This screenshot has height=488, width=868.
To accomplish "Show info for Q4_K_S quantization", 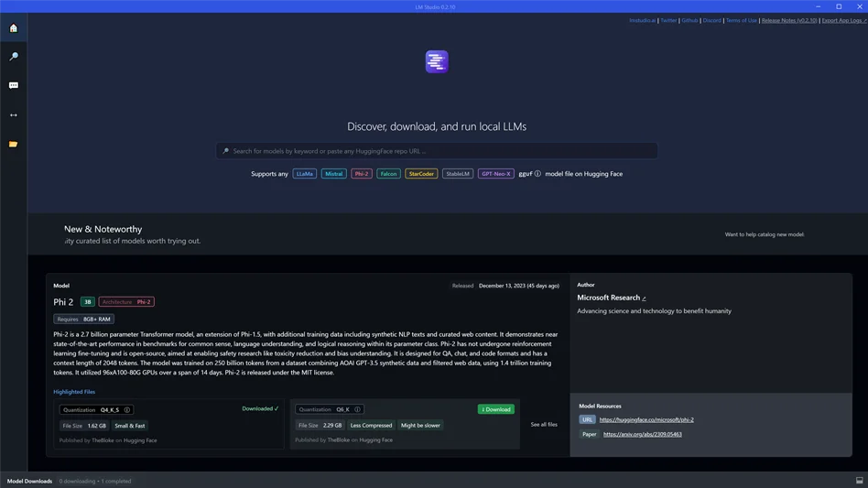I will pyautogui.click(x=127, y=410).
